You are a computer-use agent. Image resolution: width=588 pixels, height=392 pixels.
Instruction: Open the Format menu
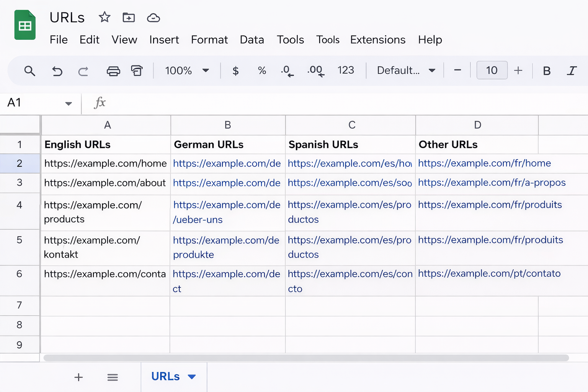click(209, 39)
